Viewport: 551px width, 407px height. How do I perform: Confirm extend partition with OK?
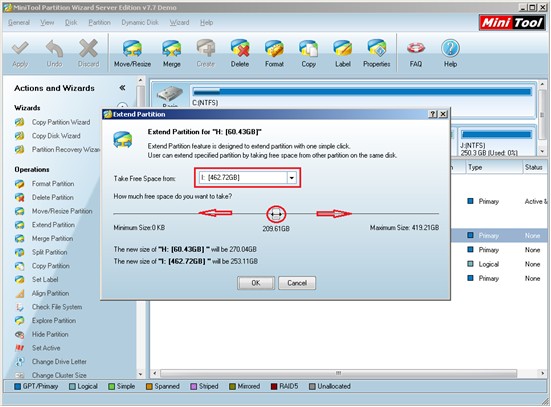[255, 283]
